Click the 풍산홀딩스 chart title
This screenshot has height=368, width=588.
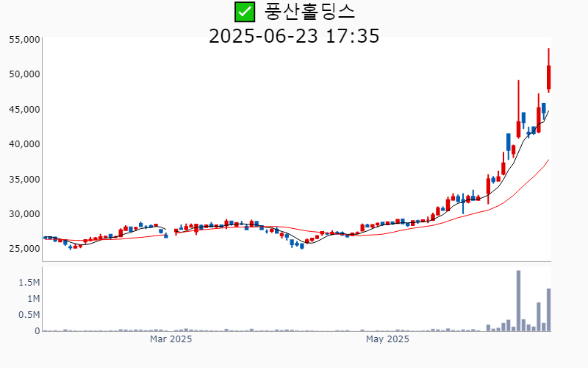tap(309, 12)
